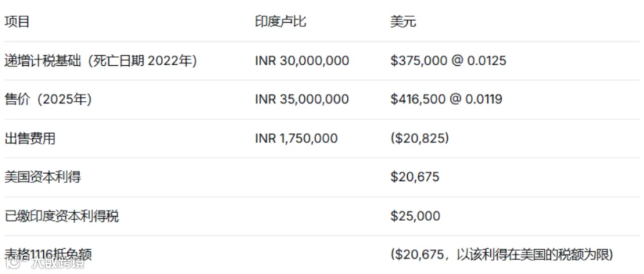Click the $25,000 value cell

[415, 216]
